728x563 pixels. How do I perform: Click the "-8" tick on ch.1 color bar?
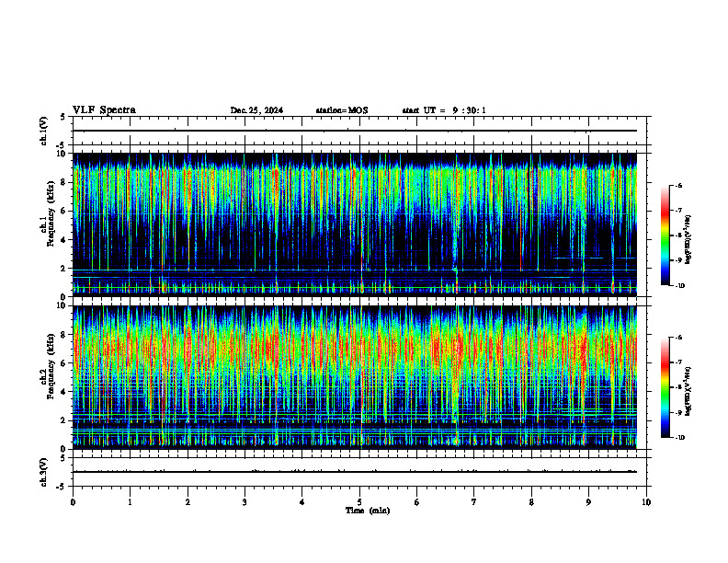(679, 236)
